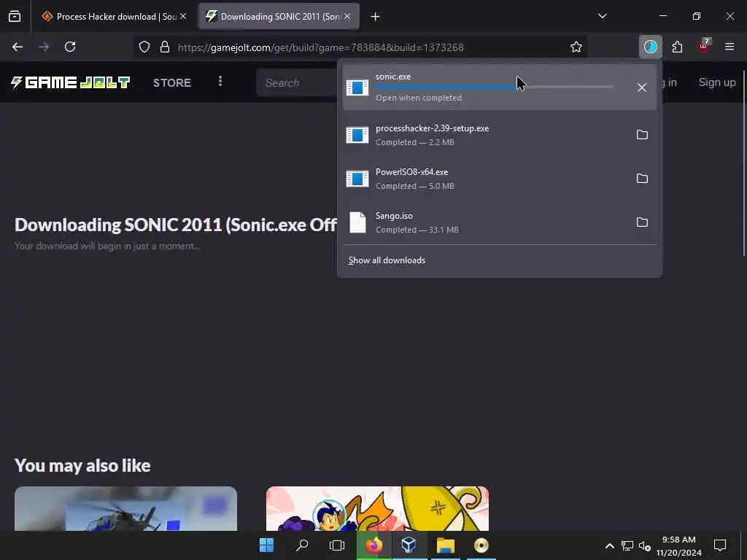Viewport: 747px width, 560px height.
Task: Open the Firefox View tab list icon
Action: click(15, 17)
